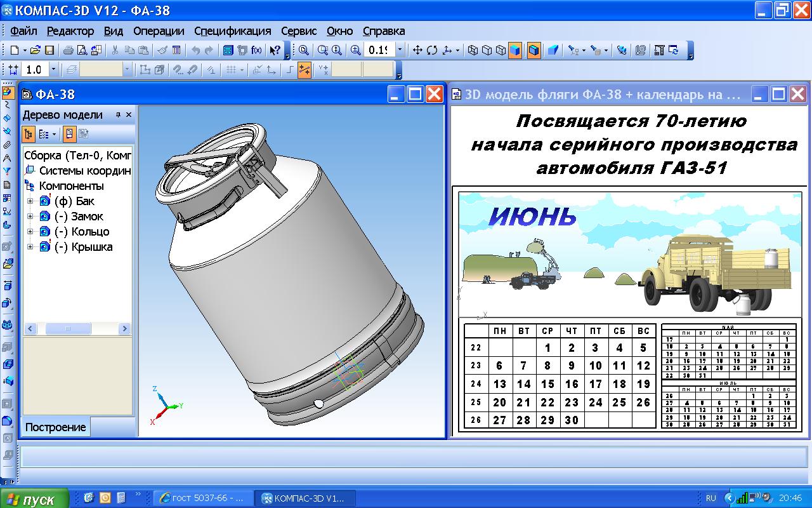The image size is (812, 508).
Task: Click the КОМПАС-3D taskbar button
Action: tap(305, 498)
